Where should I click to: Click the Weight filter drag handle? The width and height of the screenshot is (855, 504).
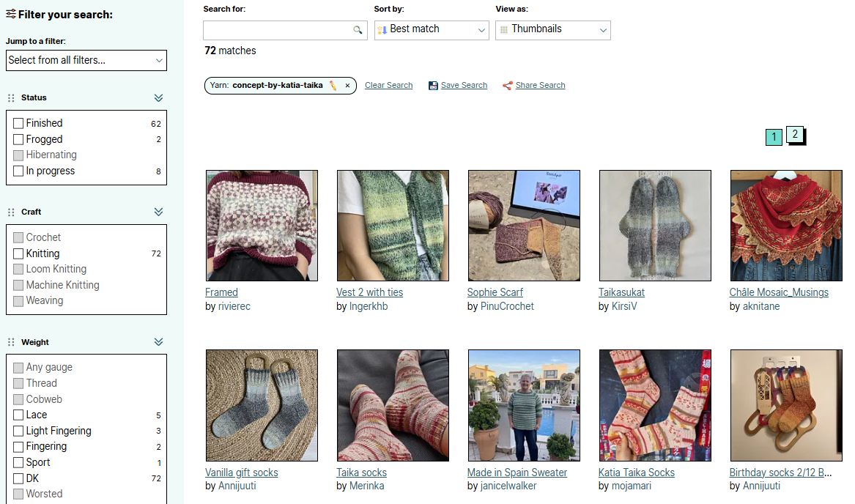[11, 343]
